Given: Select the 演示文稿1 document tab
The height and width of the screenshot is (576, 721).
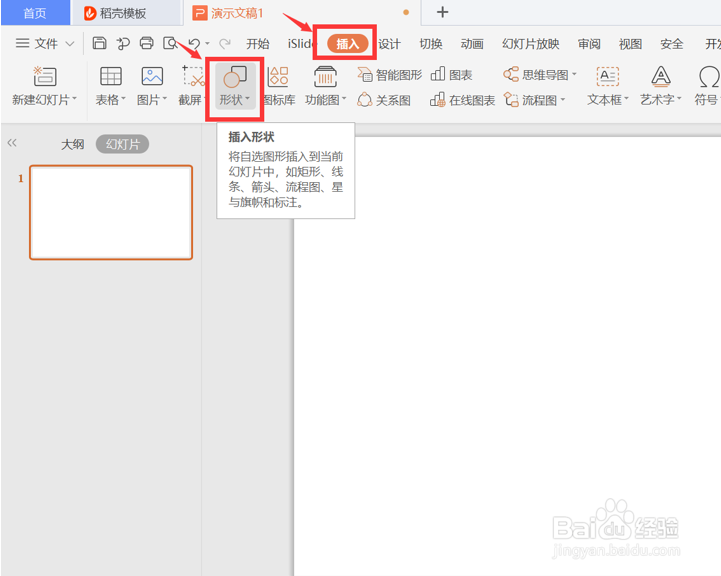Looking at the screenshot, I should pyautogui.click(x=302, y=13).
